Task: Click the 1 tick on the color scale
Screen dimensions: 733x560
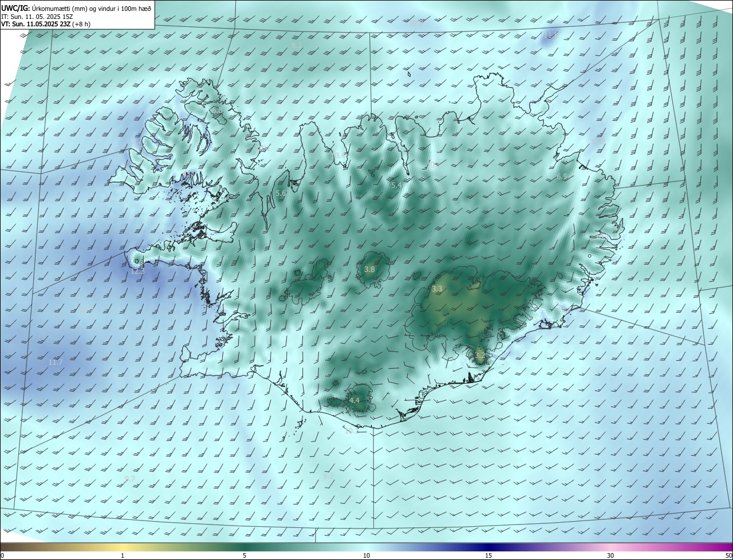Action: 123,555
